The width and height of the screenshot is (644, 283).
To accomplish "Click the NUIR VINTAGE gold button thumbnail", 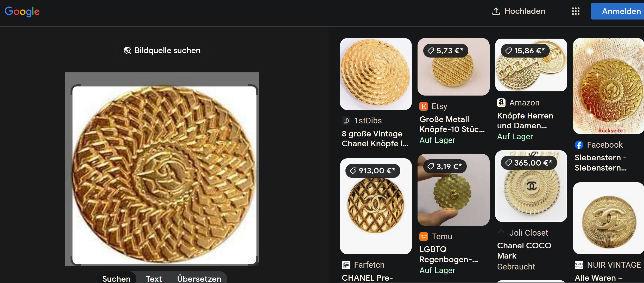I will pyautogui.click(x=609, y=218).
